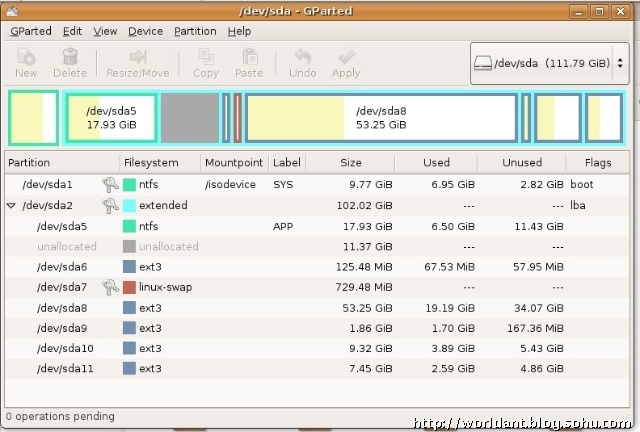Open the GParted menu

coord(30,31)
